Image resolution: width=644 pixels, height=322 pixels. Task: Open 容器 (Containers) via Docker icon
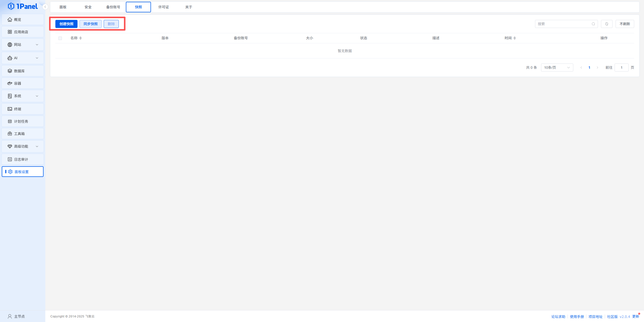[10, 83]
